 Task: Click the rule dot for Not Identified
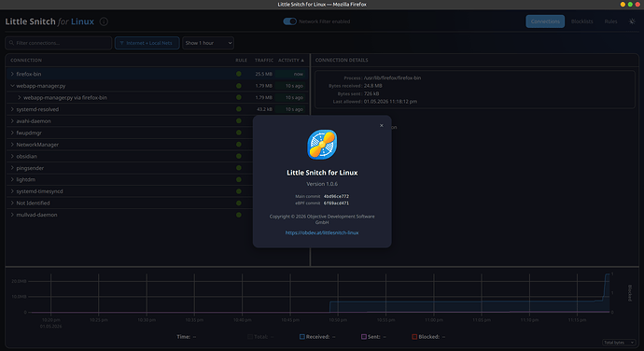239,203
